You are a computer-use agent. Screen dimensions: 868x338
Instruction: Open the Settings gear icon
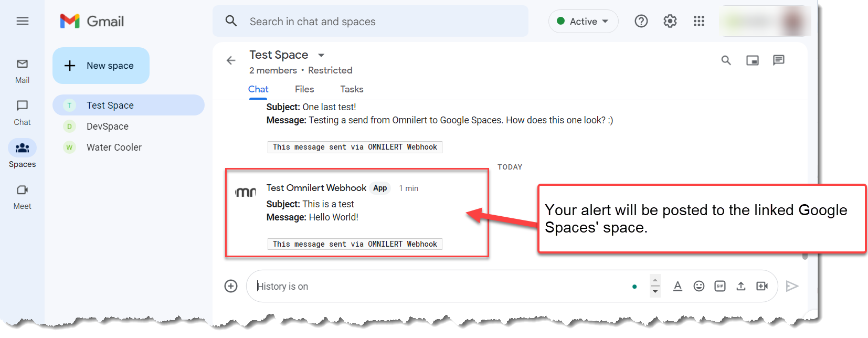(670, 21)
